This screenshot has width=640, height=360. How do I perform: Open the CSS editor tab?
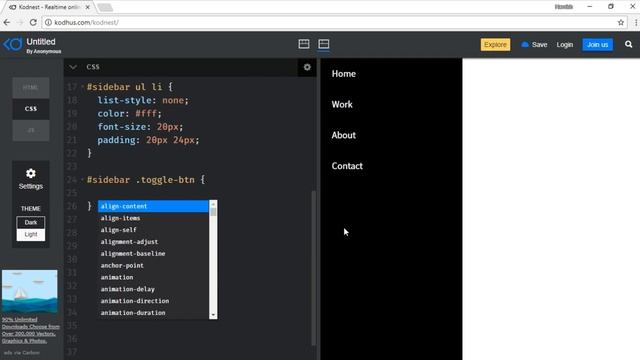pos(31,109)
